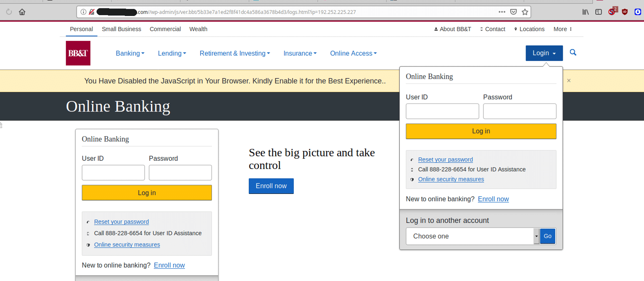Viewport: 644px width, 281px height.
Task: Open page actions three-dot menu
Action: coord(502,12)
